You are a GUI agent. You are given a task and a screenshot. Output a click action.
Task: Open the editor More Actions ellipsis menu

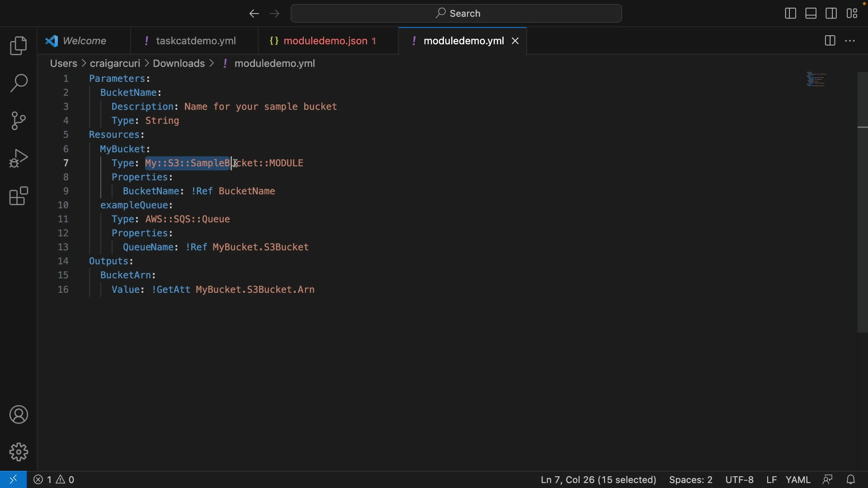850,41
